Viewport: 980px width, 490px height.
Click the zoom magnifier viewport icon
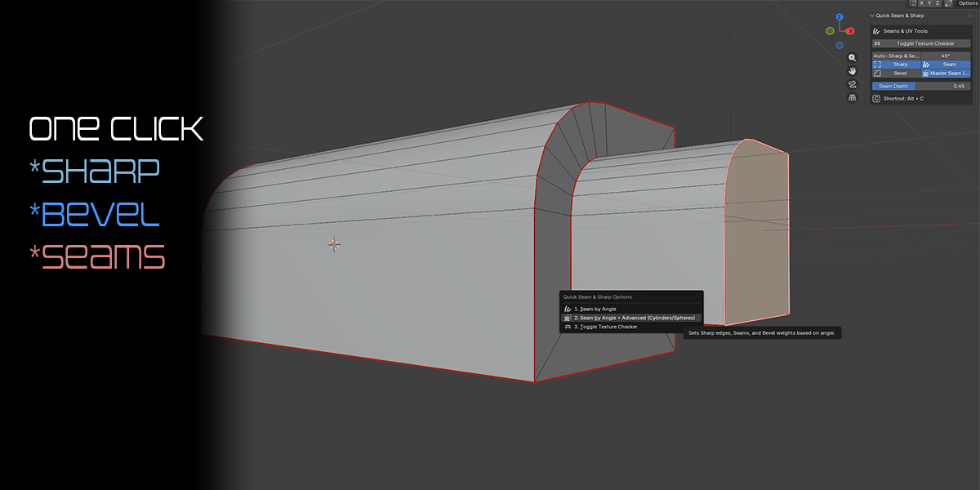852,58
